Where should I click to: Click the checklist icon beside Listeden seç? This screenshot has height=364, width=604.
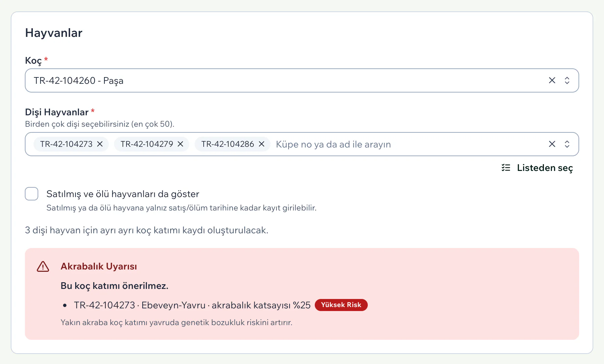click(506, 168)
